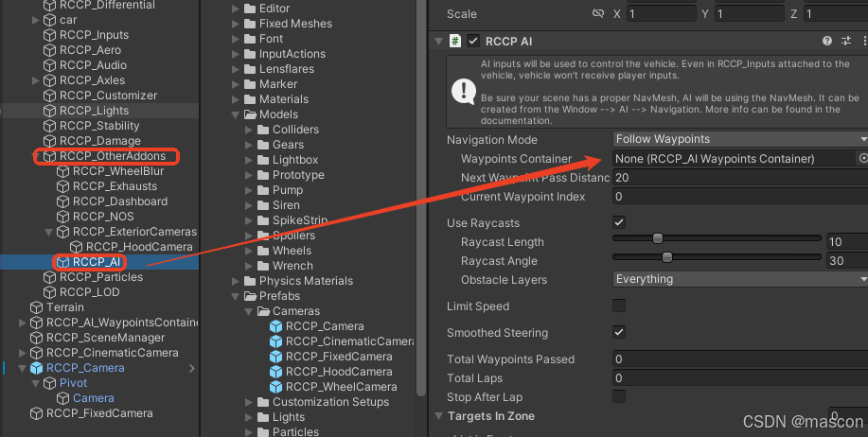The height and width of the screenshot is (437, 868).
Task: Select RCCP_Particles in the hierarchy
Action: click(x=93, y=277)
